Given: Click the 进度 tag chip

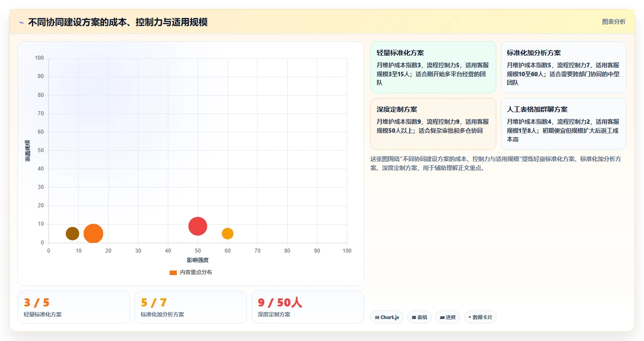Looking at the screenshot, I should 448,317.
